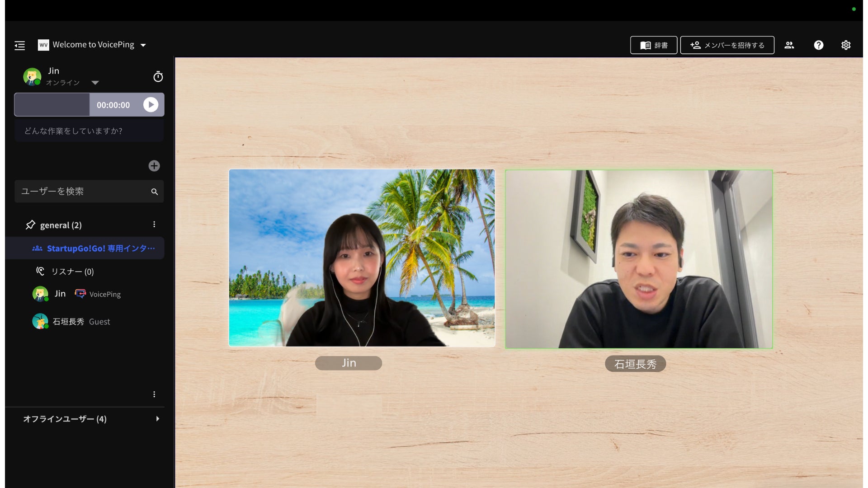The height and width of the screenshot is (488, 868).
Task: Start the time tracker play button
Action: [151, 105]
